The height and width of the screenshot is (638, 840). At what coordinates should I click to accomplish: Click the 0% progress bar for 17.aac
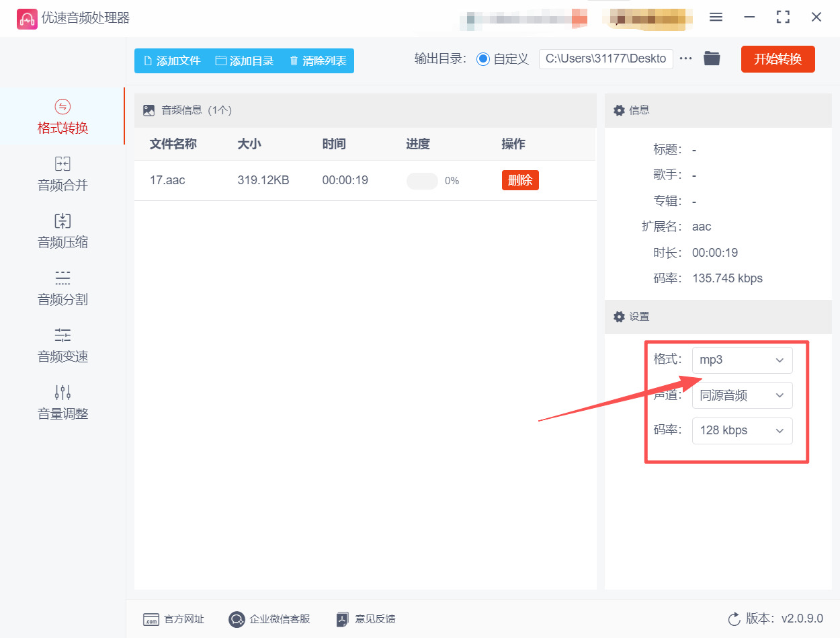point(423,180)
